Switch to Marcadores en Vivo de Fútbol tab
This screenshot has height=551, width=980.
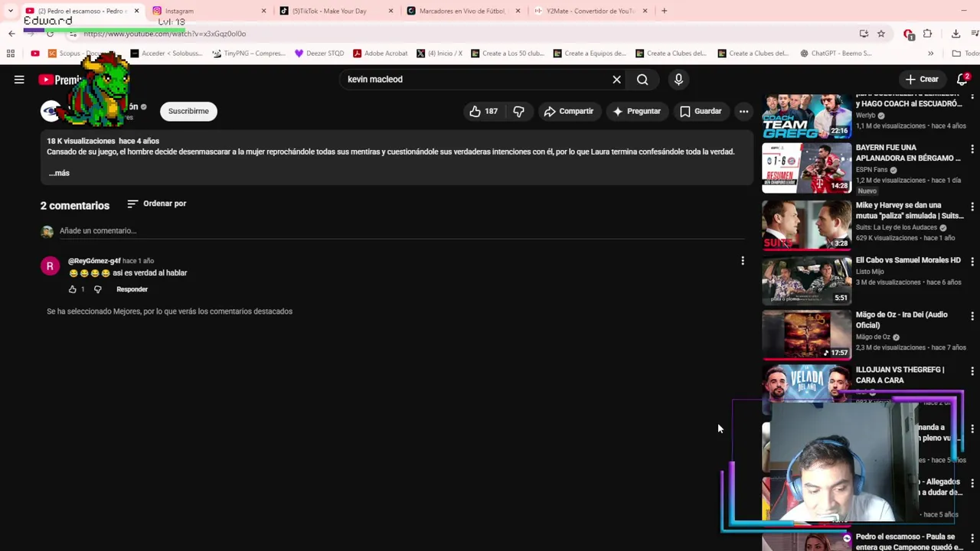464,11
